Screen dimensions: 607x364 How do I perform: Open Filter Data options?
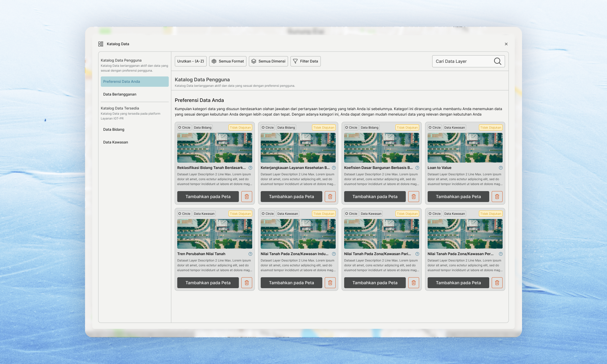(305, 61)
